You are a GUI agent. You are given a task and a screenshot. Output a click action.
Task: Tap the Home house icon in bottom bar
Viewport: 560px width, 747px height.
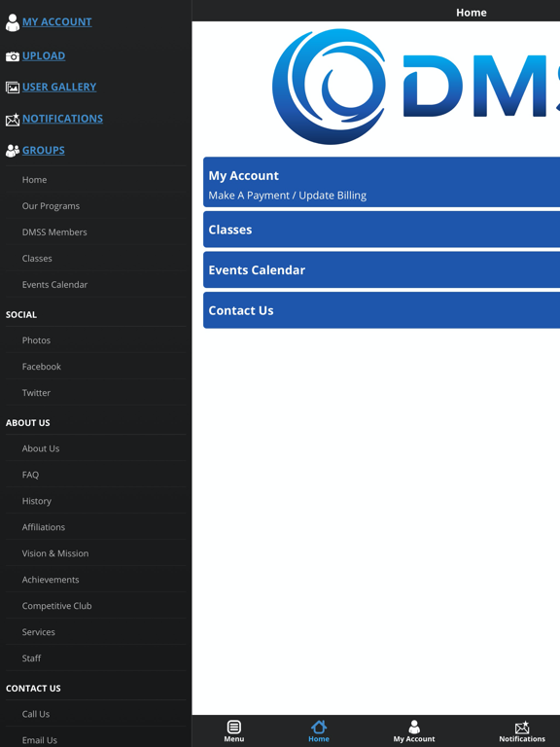tap(319, 727)
